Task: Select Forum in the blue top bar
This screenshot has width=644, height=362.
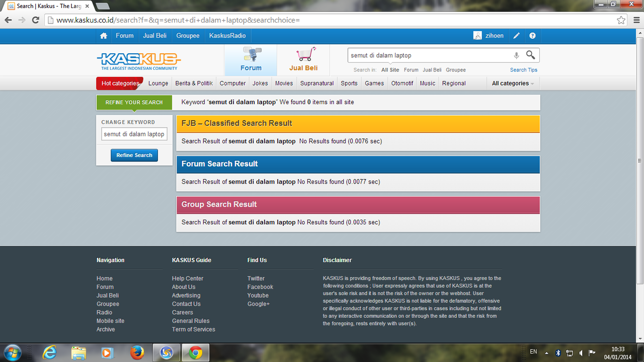Action: 125,36
